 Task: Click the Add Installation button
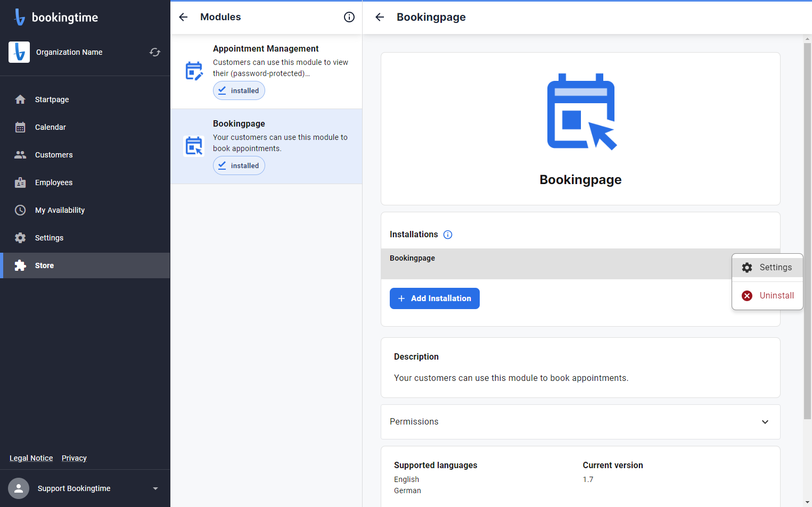pos(434,298)
